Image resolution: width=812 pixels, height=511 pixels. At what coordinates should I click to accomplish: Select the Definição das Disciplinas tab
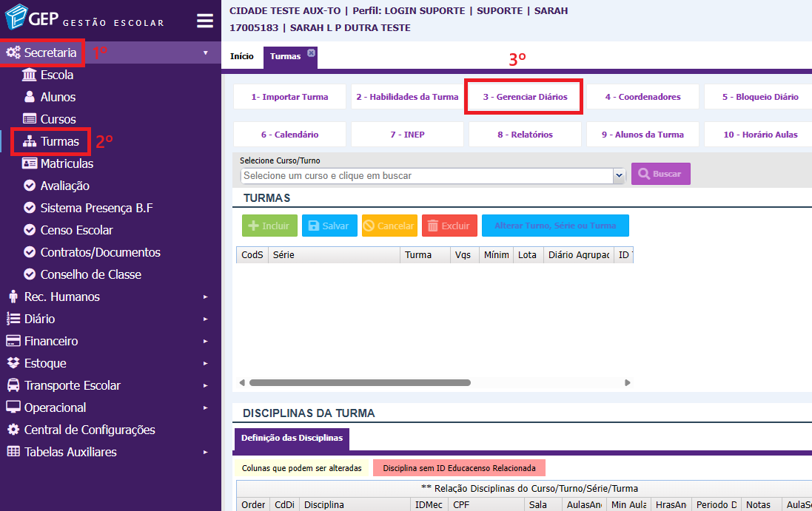[x=292, y=438]
